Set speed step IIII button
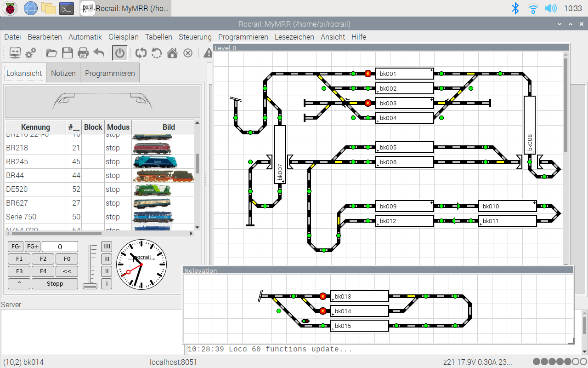Viewport: 588px width, 368px height. pyautogui.click(x=107, y=247)
